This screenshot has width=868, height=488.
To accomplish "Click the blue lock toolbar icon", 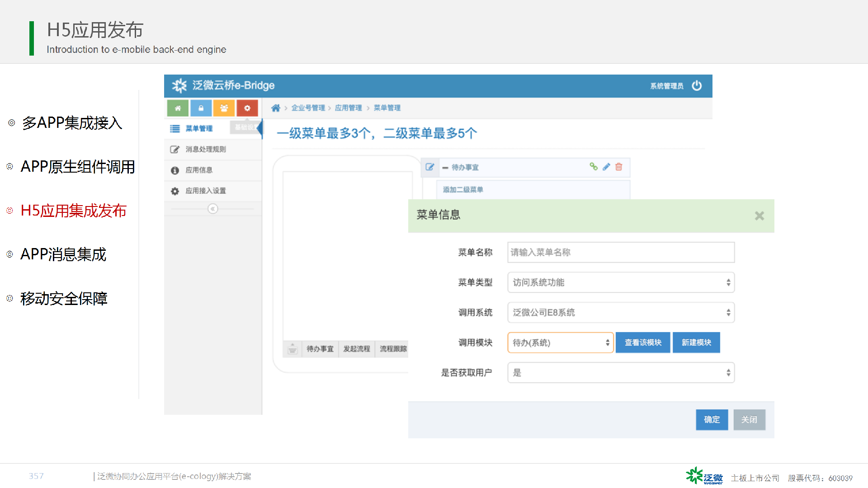I will pos(201,108).
